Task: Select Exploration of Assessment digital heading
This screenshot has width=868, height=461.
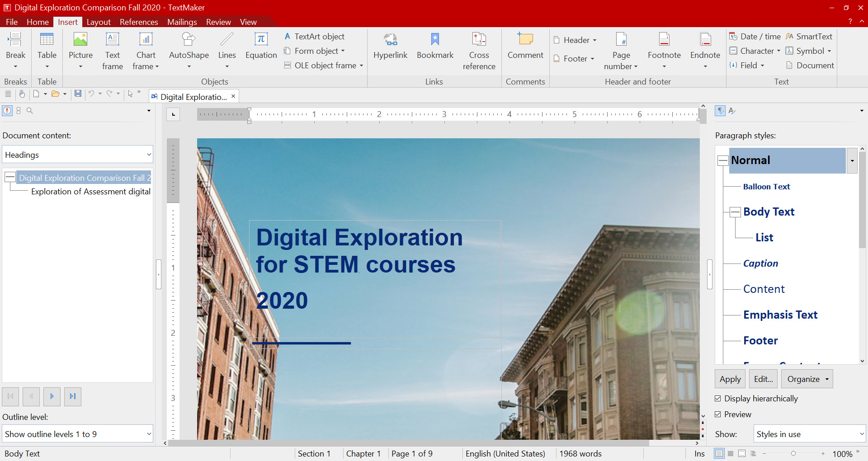Action: pos(91,192)
